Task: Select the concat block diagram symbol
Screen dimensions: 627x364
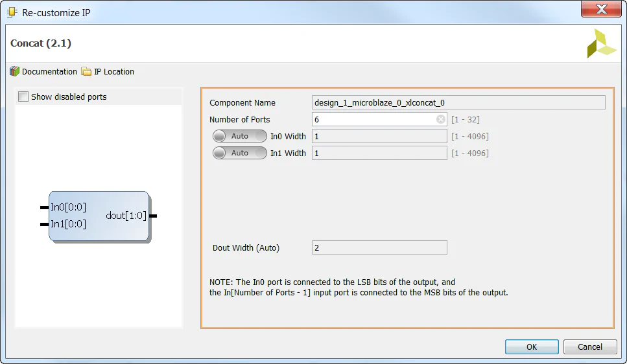Action: (x=99, y=216)
